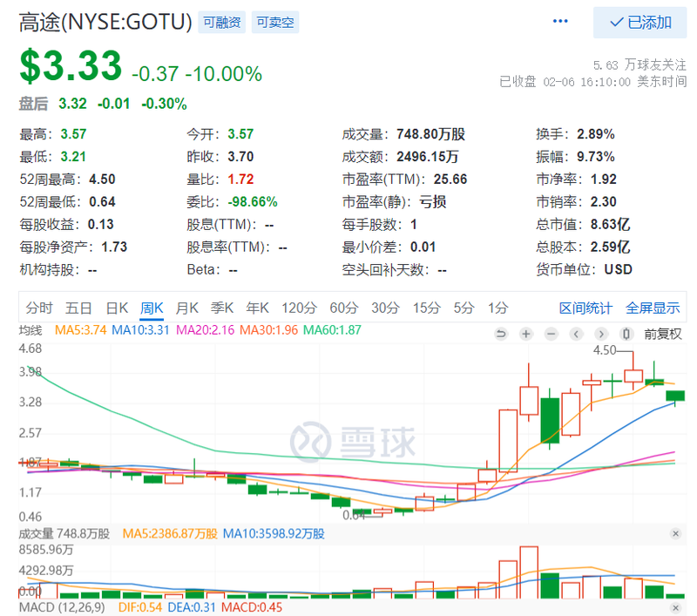Viewport: 697px width, 616px height.
Task: Click the 总市值 8.63亿 market cap value
Action: tap(610, 224)
